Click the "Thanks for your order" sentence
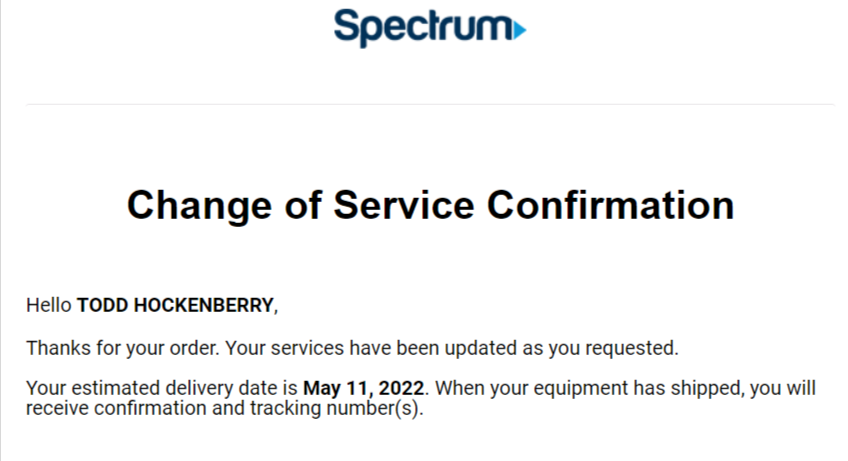This screenshot has width=848, height=461. click(123, 348)
